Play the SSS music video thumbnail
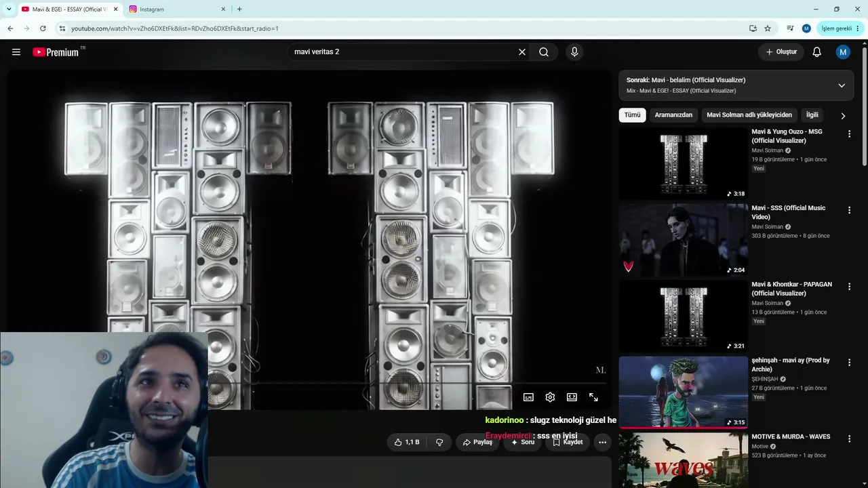 [x=683, y=240]
